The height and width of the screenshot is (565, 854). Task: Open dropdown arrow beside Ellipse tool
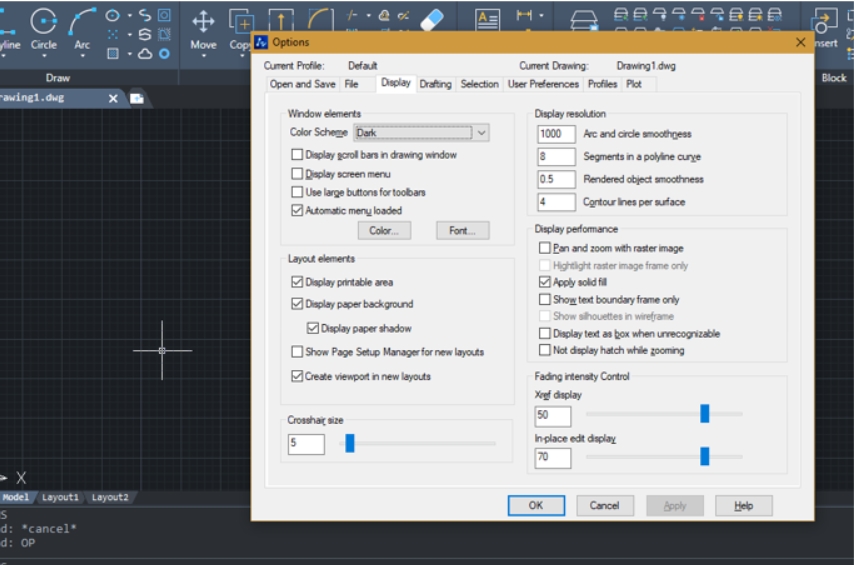[x=129, y=15]
